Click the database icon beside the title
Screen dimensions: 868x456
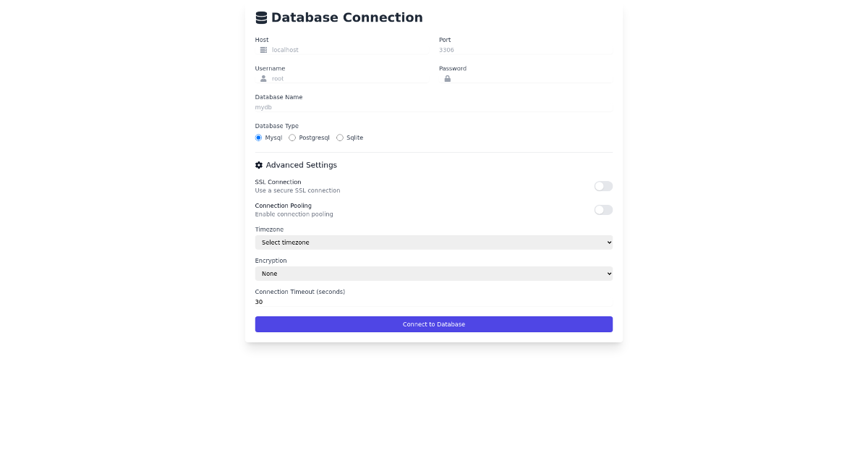[x=260, y=17]
